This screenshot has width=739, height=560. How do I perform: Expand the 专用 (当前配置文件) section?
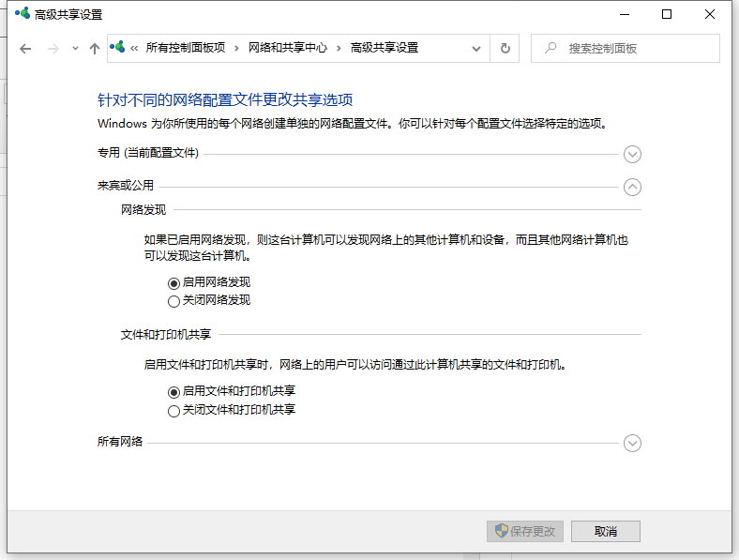[632, 154]
